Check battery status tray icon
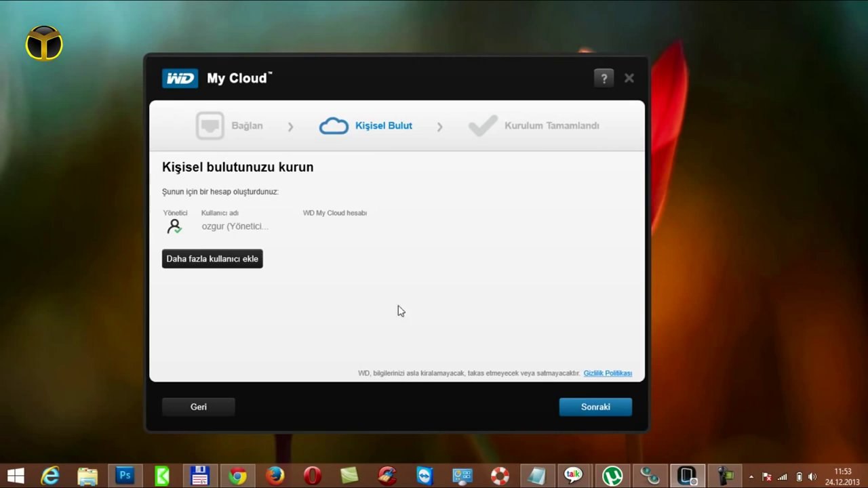 click(799, 476)
